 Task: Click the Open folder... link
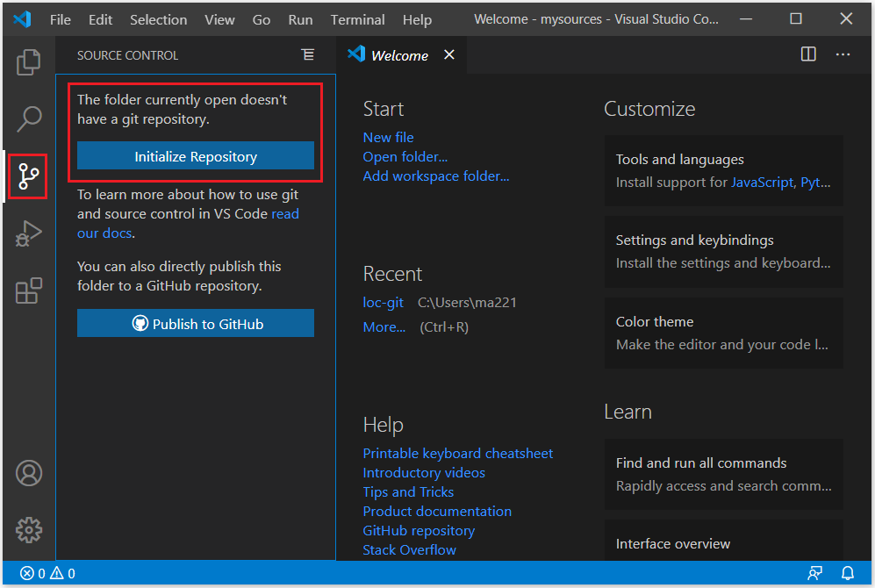pyautogui.click(x=405, y=157)
